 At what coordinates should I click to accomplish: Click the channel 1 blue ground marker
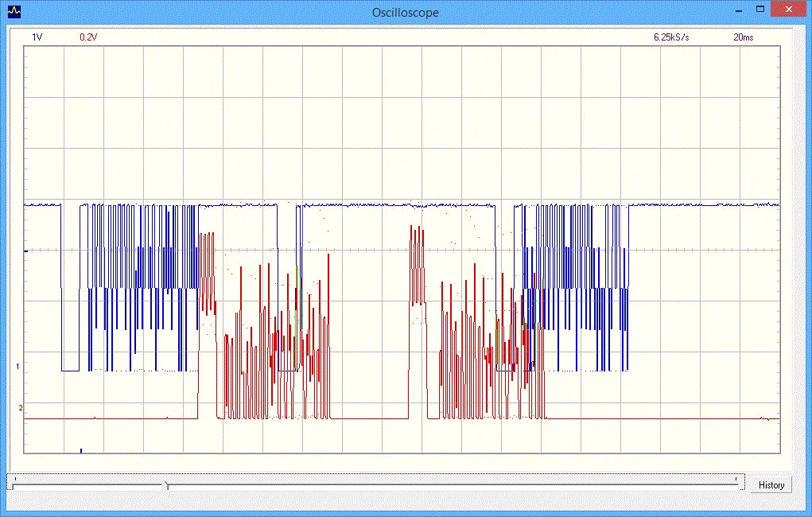17,367
